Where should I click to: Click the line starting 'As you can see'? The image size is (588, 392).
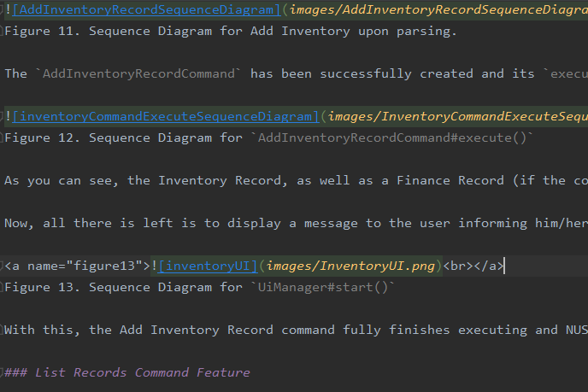(x=296, y=181)
